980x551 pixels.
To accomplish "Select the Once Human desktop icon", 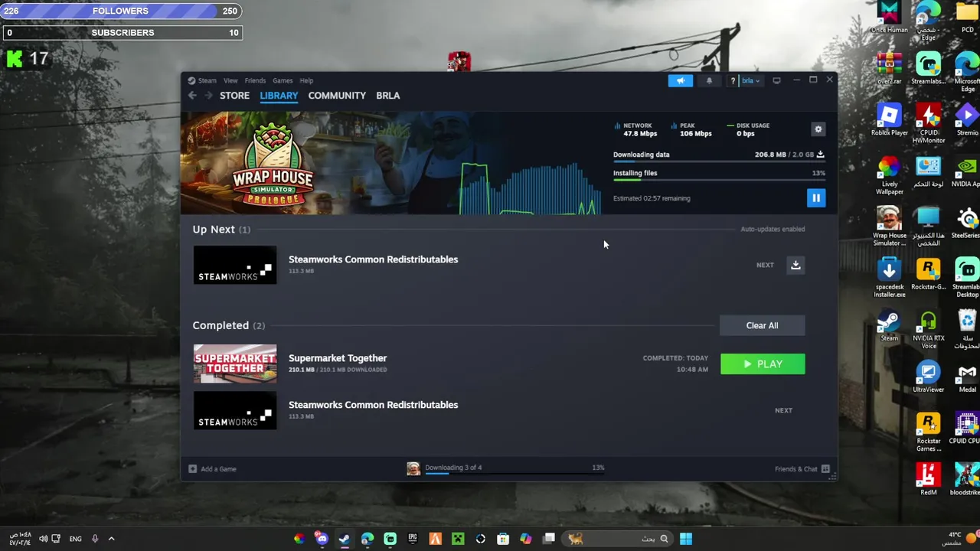I will click(x=889, y=18).
